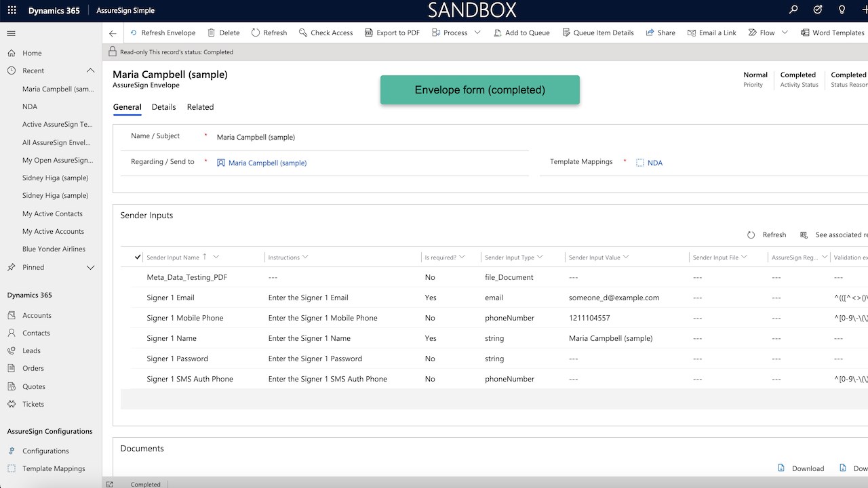Open Sender Input Type column dropdown
The image size is (868, 488).
pos(540,257)
